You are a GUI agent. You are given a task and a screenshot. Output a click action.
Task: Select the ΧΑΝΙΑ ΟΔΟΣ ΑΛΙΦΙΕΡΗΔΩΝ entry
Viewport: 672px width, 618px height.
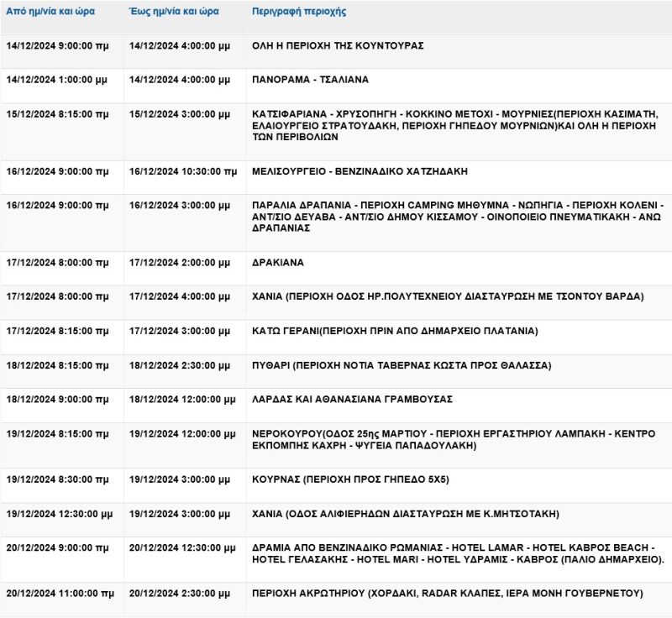click(x=405, y=514)
